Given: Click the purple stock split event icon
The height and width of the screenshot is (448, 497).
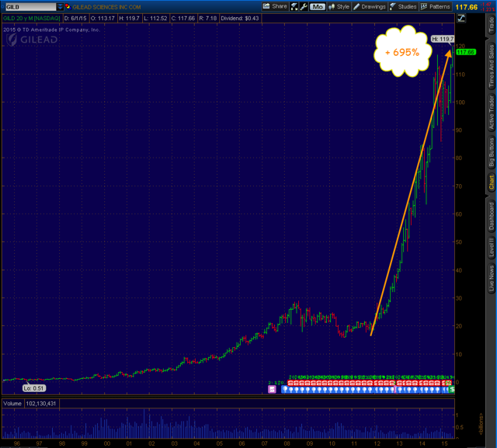Looking at the screenshot, I should pyautogui.click(x=273, y=390).
